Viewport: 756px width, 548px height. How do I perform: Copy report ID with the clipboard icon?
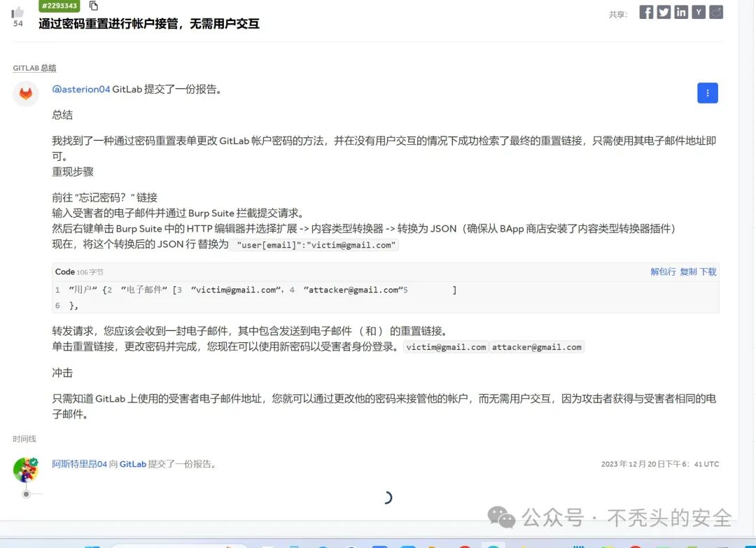[x=94, y=6]
